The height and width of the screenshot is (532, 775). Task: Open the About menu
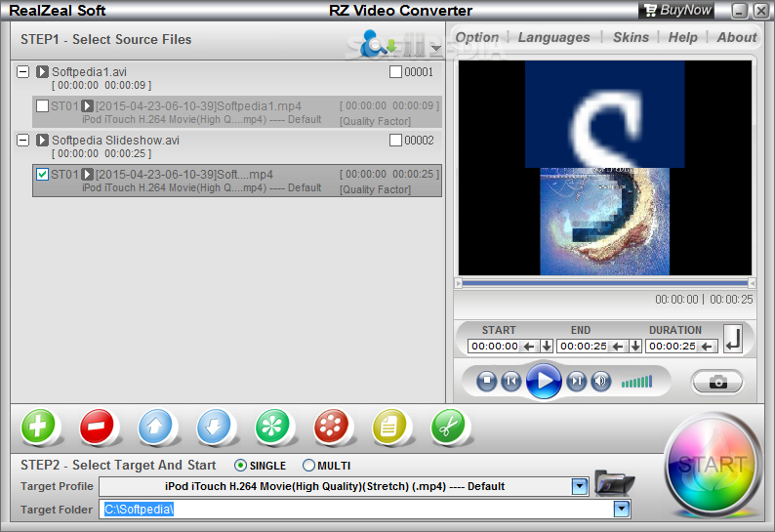pos(737,37)
